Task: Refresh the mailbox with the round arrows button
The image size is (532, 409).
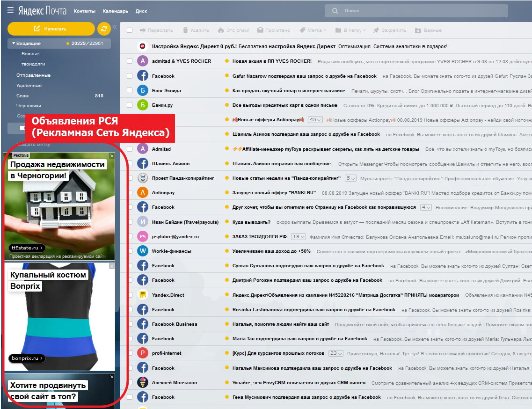Action: click(104, 29)
